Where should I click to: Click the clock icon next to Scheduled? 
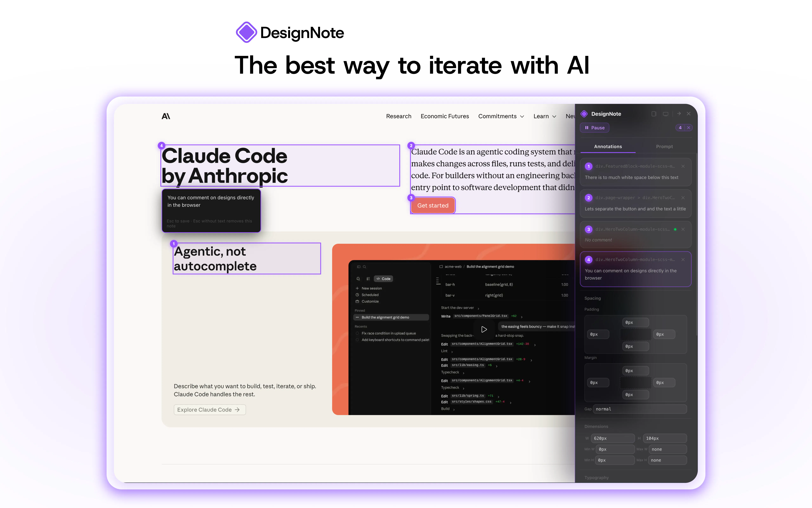(x=357, y=295)
